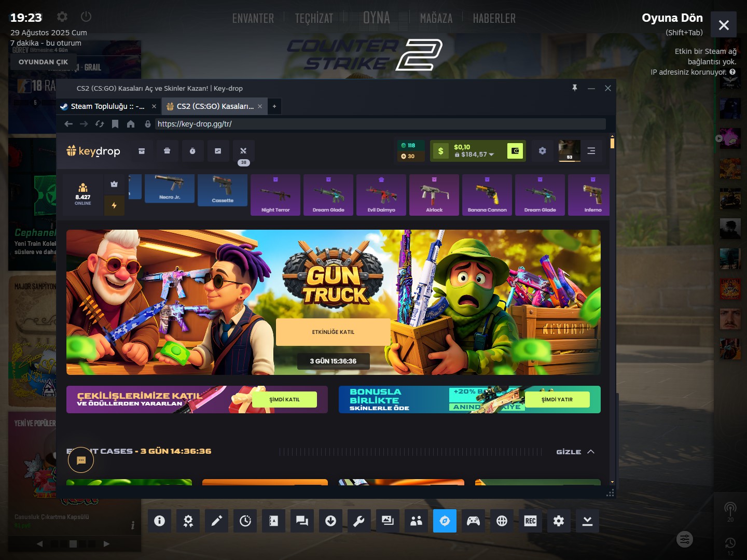Open the ENVANTER menu in Counter-Strike
747x560 pixels.
tap(253, 19)
